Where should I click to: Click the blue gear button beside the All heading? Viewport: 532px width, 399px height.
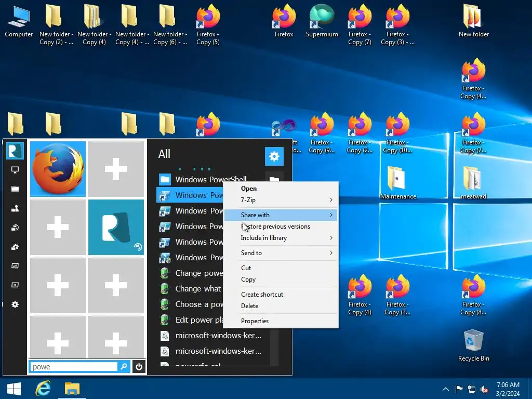pos(274,156)
